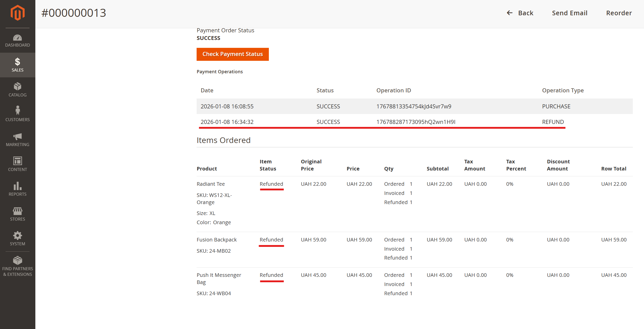Click the Radiant Tee product name
Viewport: 644px width, 329px height.
coord(211,184)
